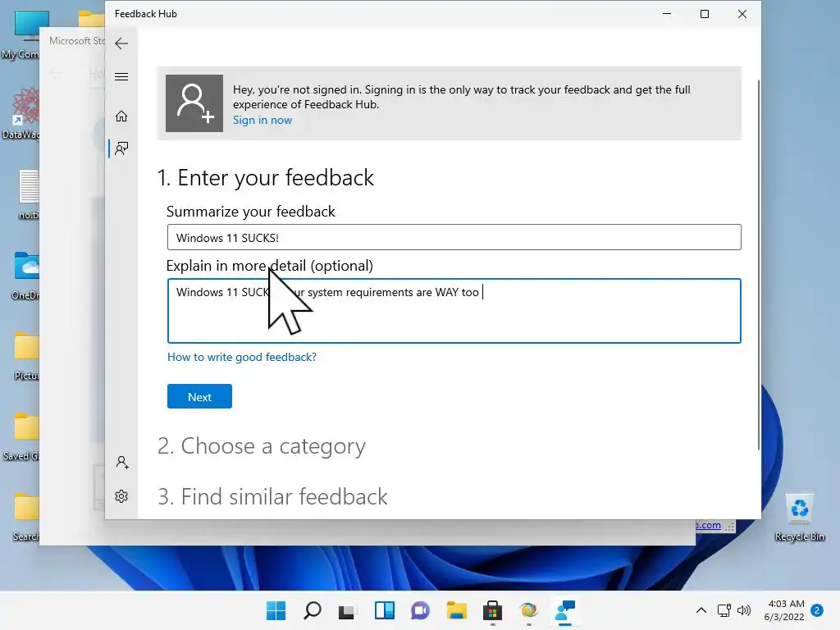Open the 4:03 AM clock and date
The image size is (840, 630).
click(x=784, y=610)
